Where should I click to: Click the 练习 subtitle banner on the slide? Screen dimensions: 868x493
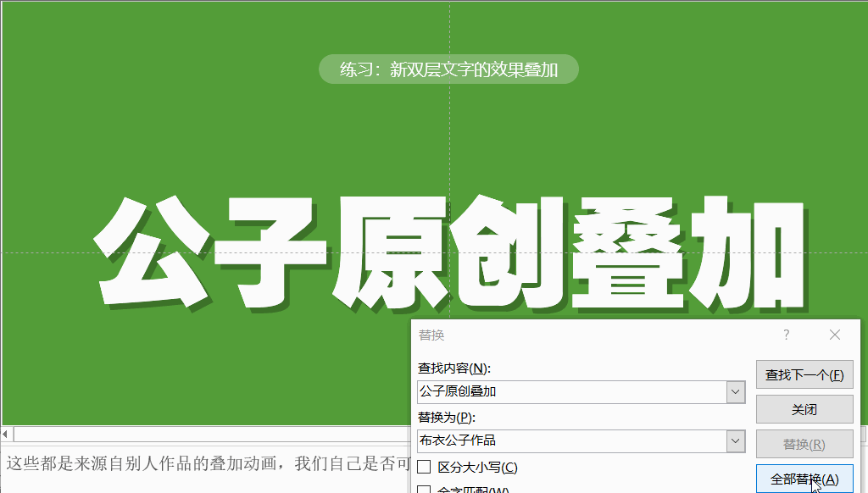448,69
